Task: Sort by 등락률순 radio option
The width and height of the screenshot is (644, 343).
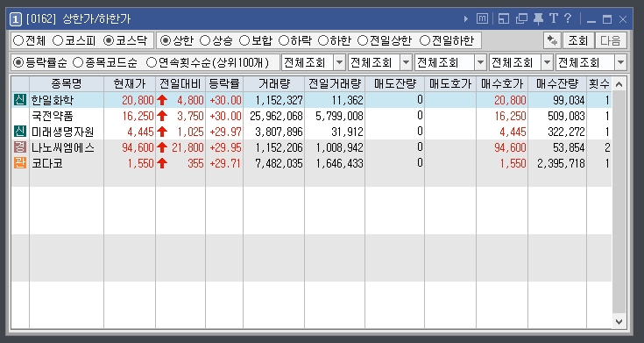Action: [18, 63]
